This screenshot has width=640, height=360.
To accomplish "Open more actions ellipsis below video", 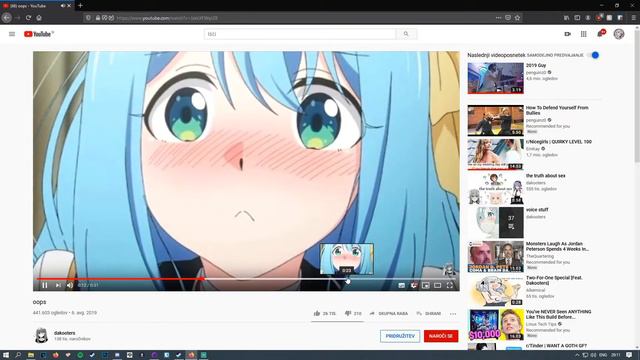I will point(453,313).
